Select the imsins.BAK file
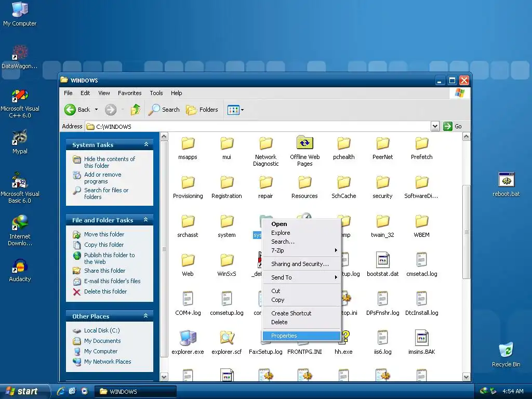Image resolution: width=532 pixels, height=399 pixels. pyautogui.click(x=421, y=342)
